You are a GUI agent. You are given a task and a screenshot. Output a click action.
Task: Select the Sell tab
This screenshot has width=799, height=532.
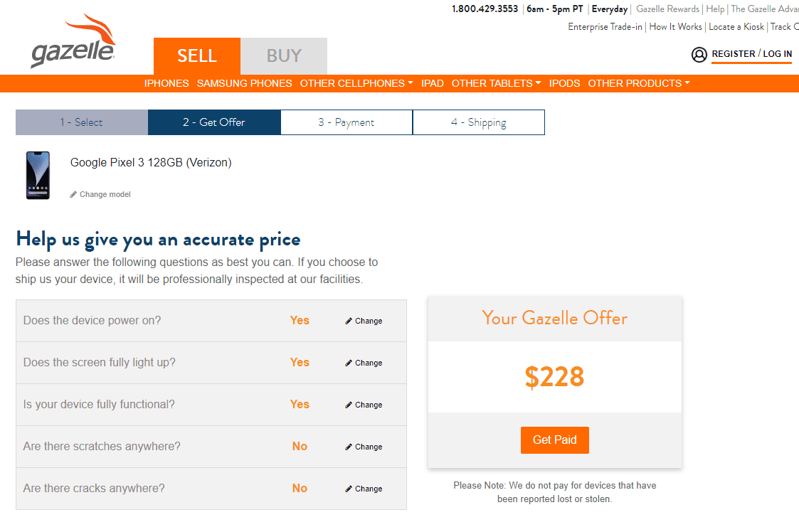pyautogui.click(x=197, y=55)
